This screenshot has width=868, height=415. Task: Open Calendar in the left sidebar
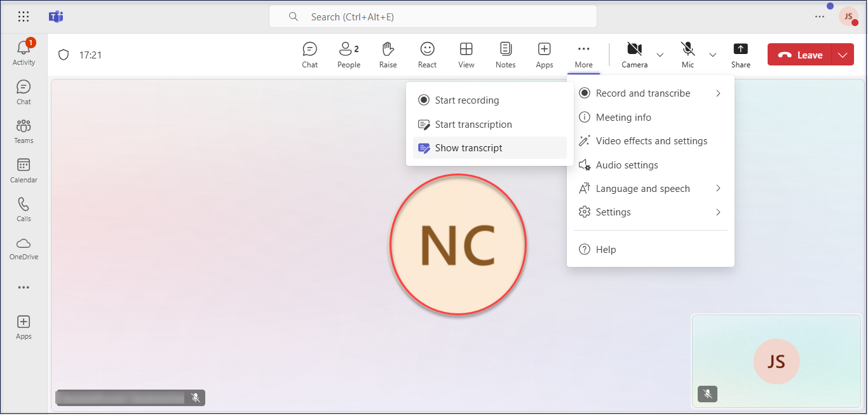(x=24, y=170)
